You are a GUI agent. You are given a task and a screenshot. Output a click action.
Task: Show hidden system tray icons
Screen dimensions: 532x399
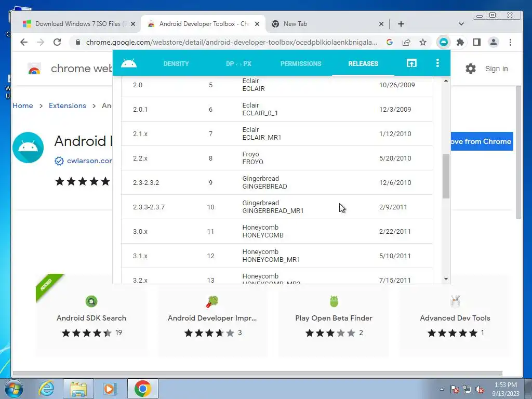coord(442,389)
